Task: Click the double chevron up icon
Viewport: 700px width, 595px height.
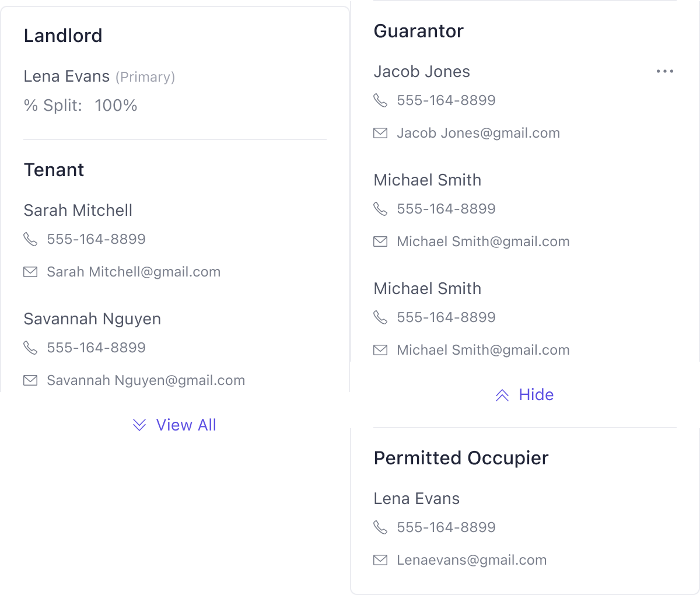Action: (x=502, y=395)
